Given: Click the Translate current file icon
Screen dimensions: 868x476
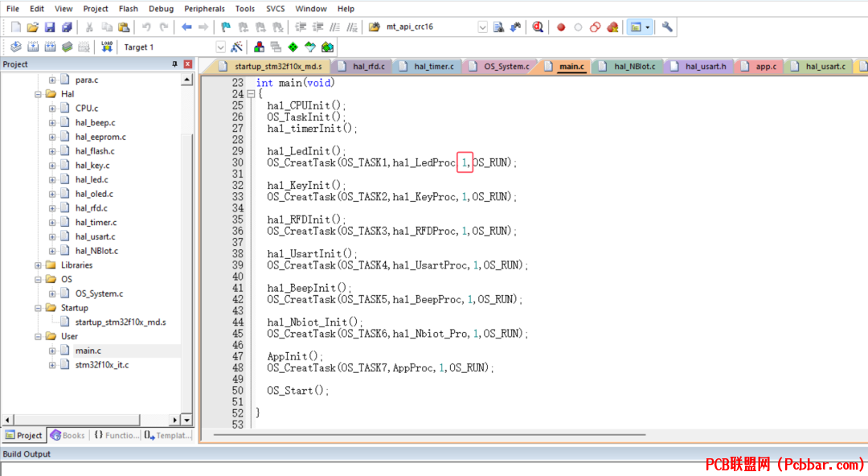Looking at the screenshot, I should pyautogui.click(x=16, y=47).
